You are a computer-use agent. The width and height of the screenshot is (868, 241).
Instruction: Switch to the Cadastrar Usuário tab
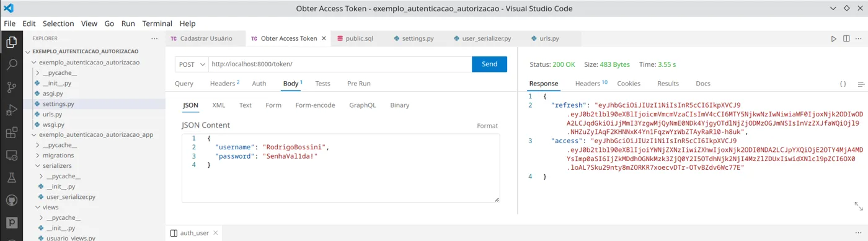click(x=206, y=38)
